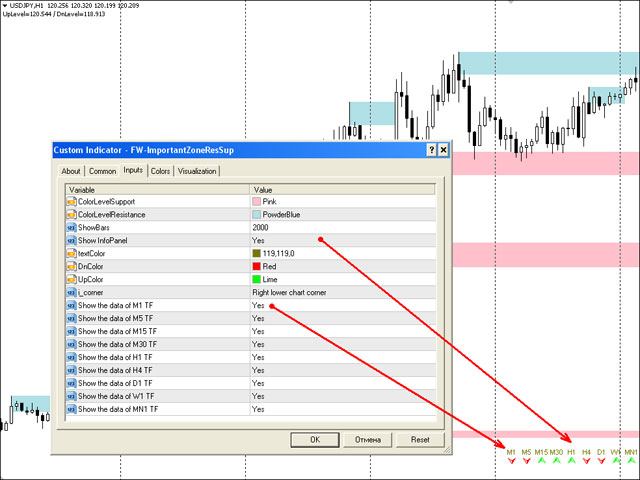The width and height of the screenshot is (640, 480).
Task: Select the Yes value for H4 TF
Action: (x=258, y=370)
